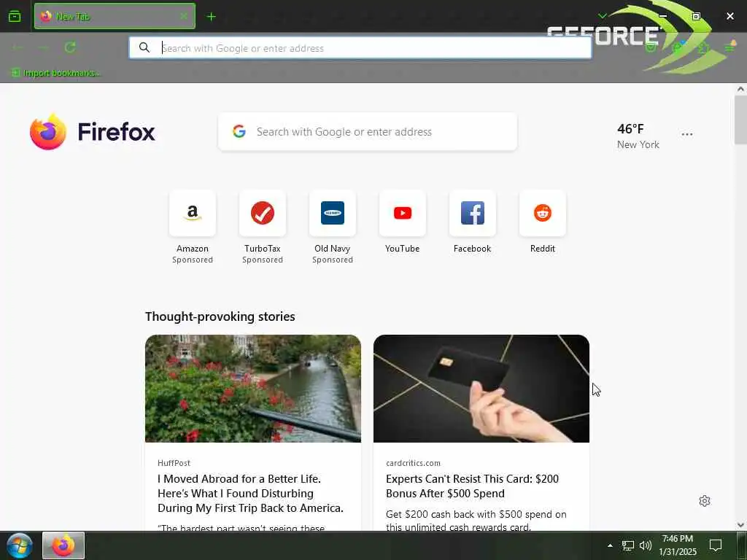Click the Firefox taskbar button
This screenshot has width=747, height=560.
pyautogui.click(x=63, y=545)
